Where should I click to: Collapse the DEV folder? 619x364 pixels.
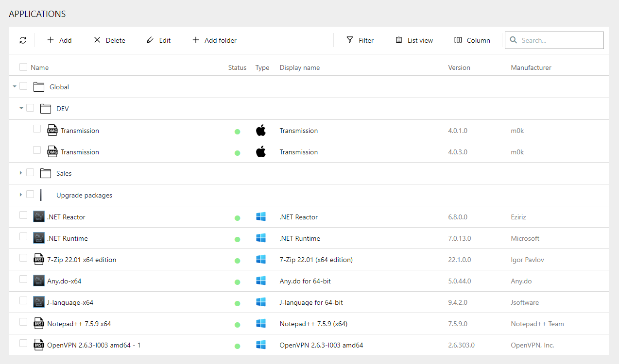pos(21,108)
